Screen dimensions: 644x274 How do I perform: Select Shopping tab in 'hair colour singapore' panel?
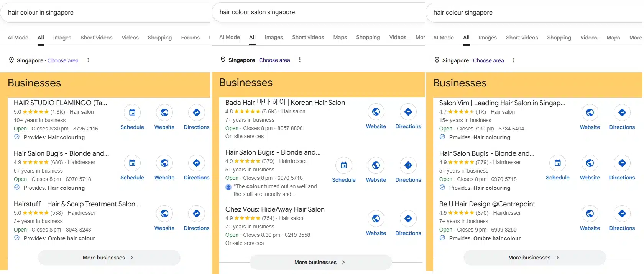point(559,38)
